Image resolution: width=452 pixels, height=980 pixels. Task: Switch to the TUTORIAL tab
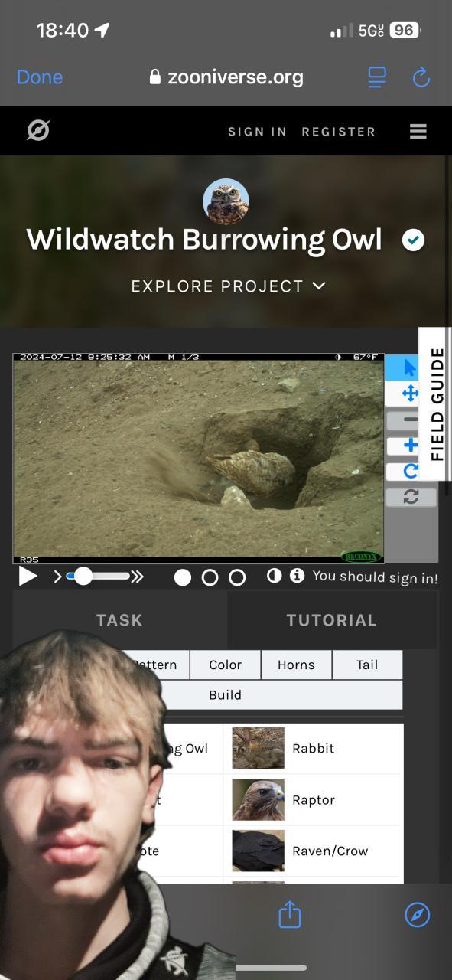coord(332,620)
